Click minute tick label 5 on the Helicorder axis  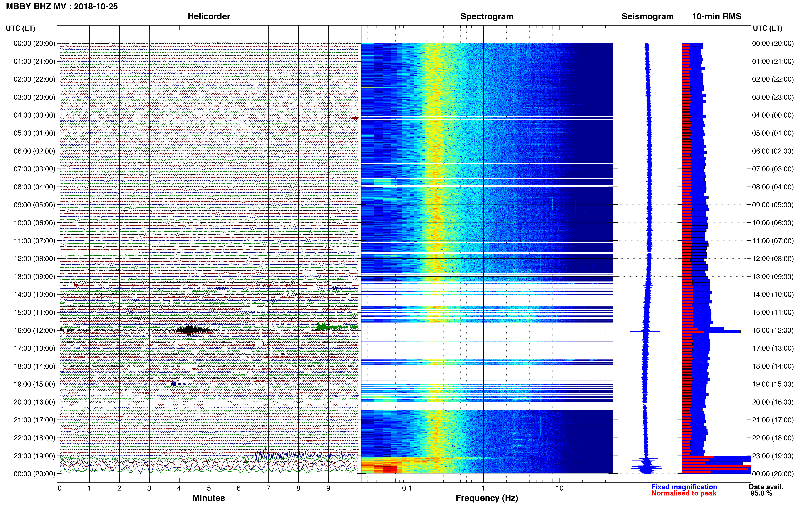tap(209, 488)
